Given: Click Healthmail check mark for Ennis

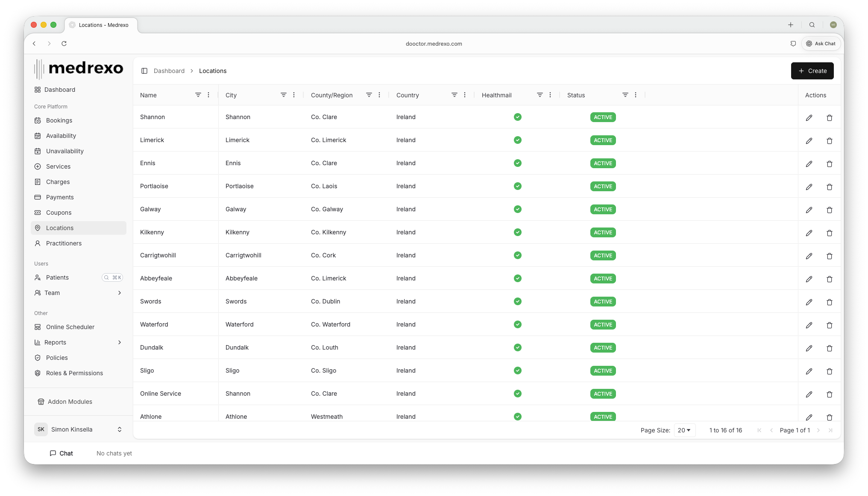Looking at the screenshot, I should tap(517, 163).
